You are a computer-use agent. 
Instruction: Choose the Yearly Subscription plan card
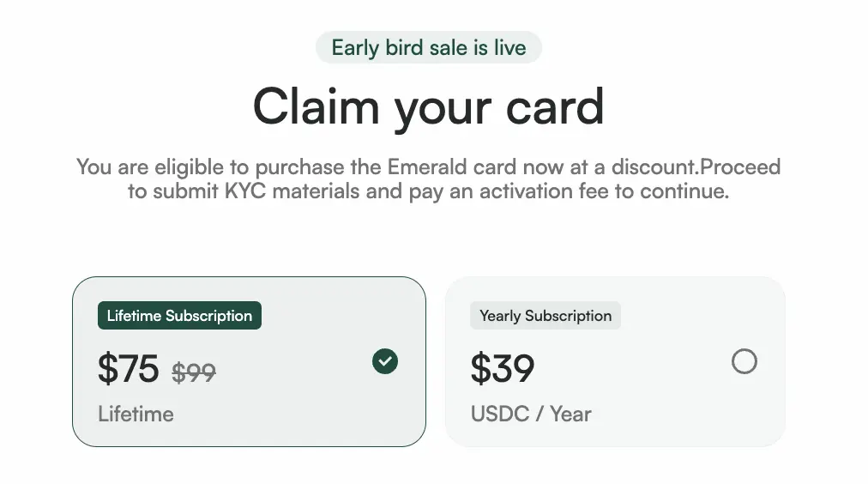(x=615, y=361)
